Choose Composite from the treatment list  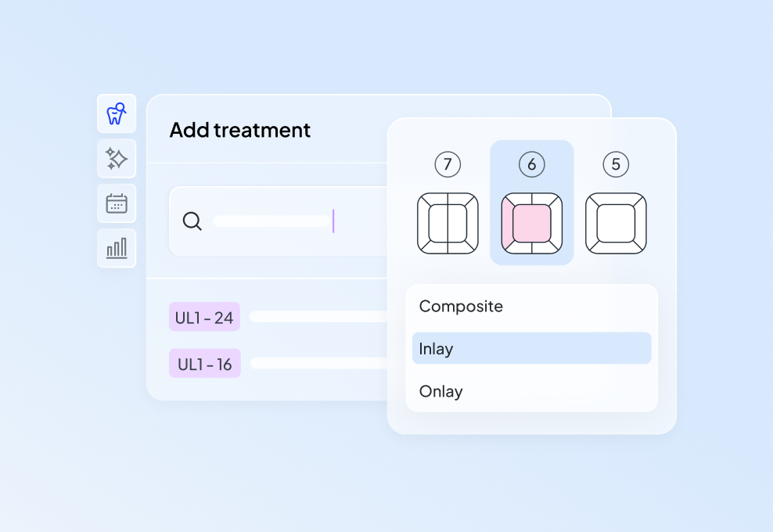point(461,307)
